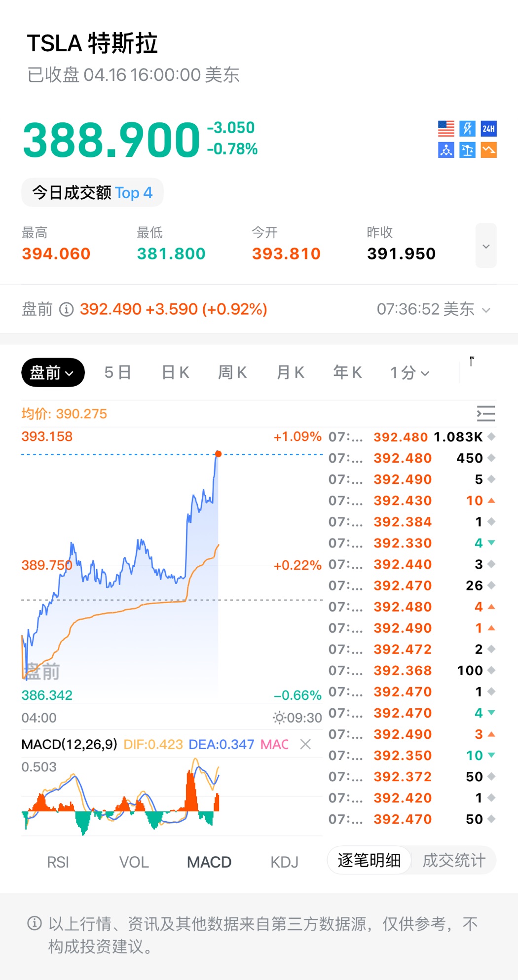Tap the orange downtrend chart icon
This screenshot has height=980, width=518.
coord(488,150)
